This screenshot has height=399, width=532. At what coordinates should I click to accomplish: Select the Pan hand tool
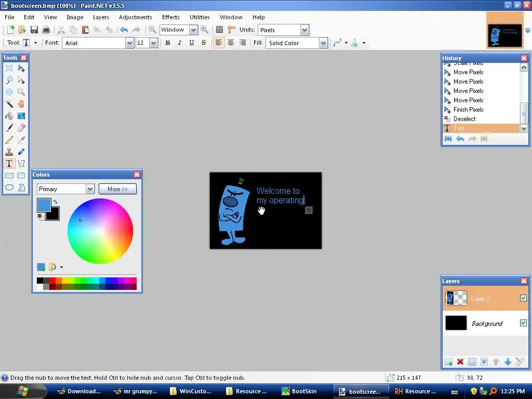(x=21, y=104)
